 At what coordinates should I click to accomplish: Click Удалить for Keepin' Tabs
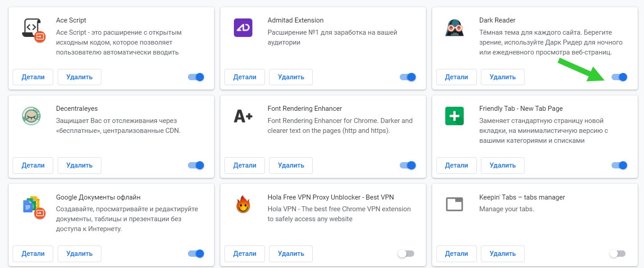(x=502, y=254)
